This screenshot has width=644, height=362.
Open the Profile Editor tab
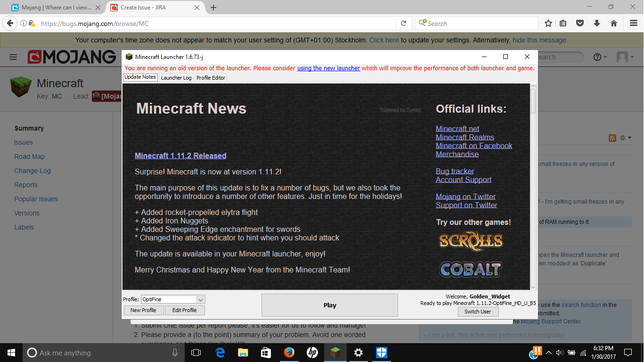(x=211, y=78)
